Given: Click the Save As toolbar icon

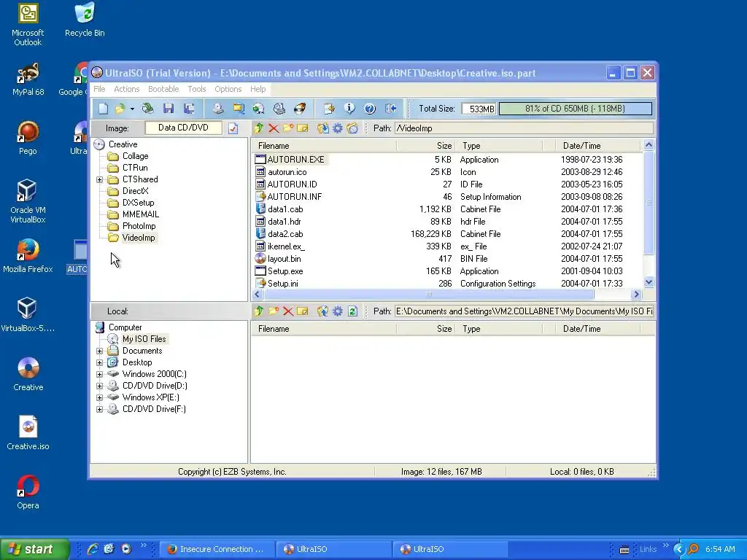Looking at the screenshot, I should [x=189, y=109].
